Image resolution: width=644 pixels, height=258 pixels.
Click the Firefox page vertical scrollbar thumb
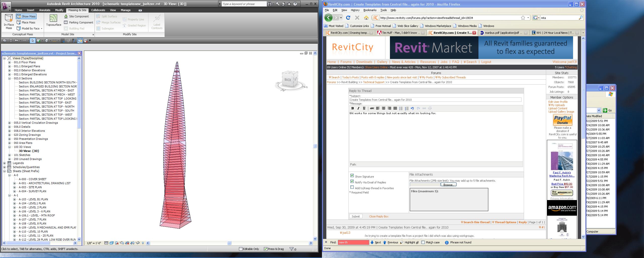point(583,89)
